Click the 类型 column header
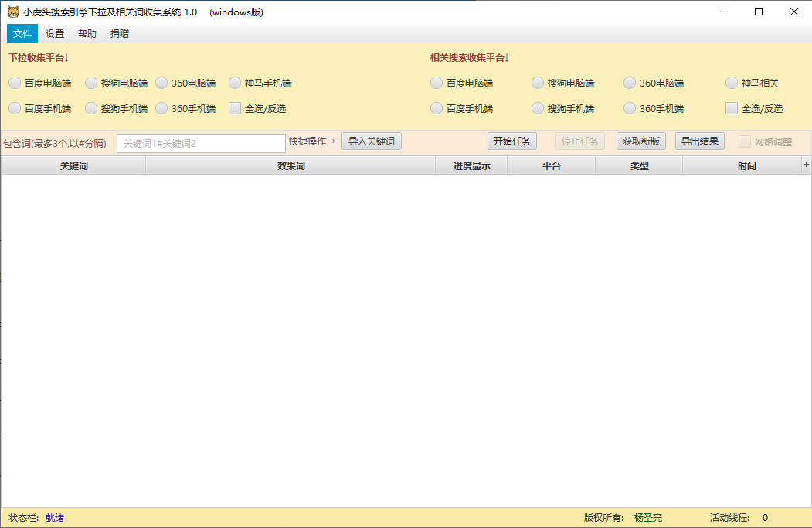The width and height of the screenshot is (812, 528). coord(639,165)
